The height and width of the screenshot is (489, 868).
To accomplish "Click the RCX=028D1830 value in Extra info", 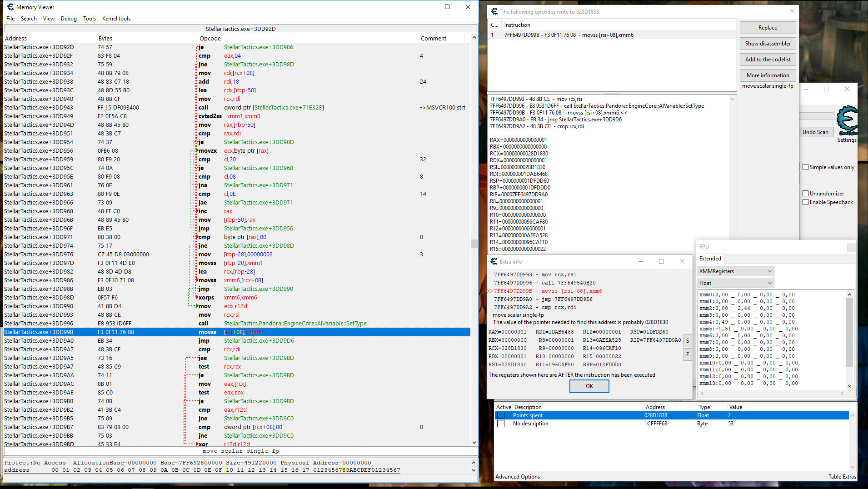I will [x=507, y=349].
